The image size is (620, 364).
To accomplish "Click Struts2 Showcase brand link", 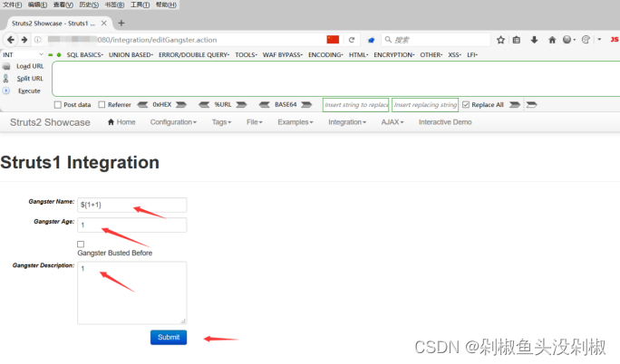I will (x=50, y=122).
